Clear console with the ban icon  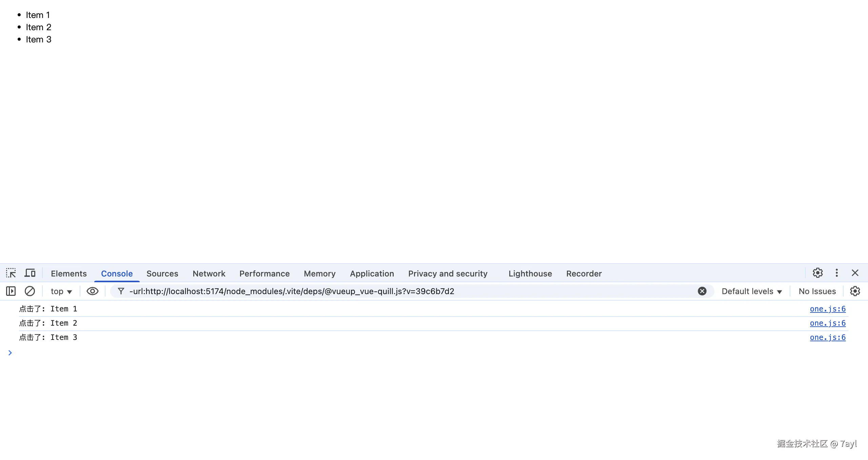click(30, 291)
